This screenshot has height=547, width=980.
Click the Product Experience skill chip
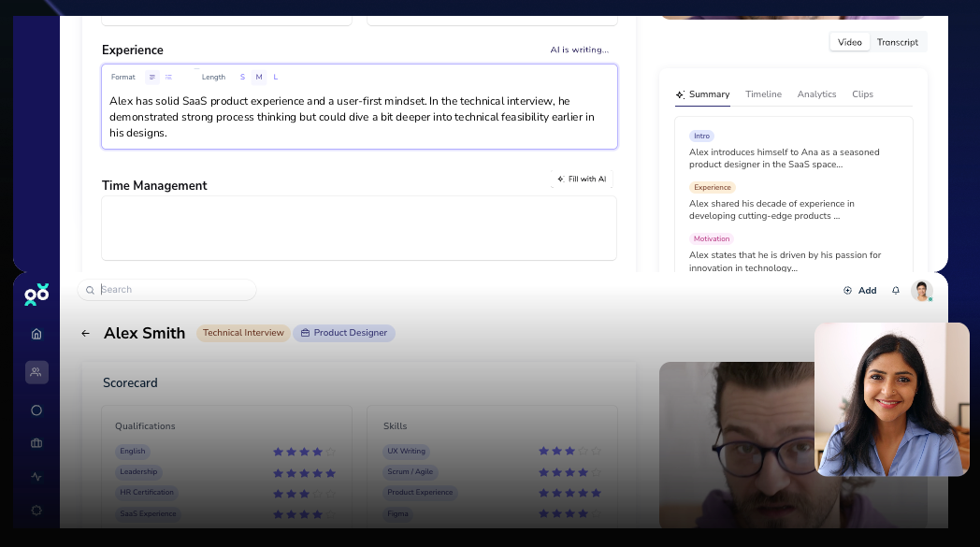click(420, 493)
